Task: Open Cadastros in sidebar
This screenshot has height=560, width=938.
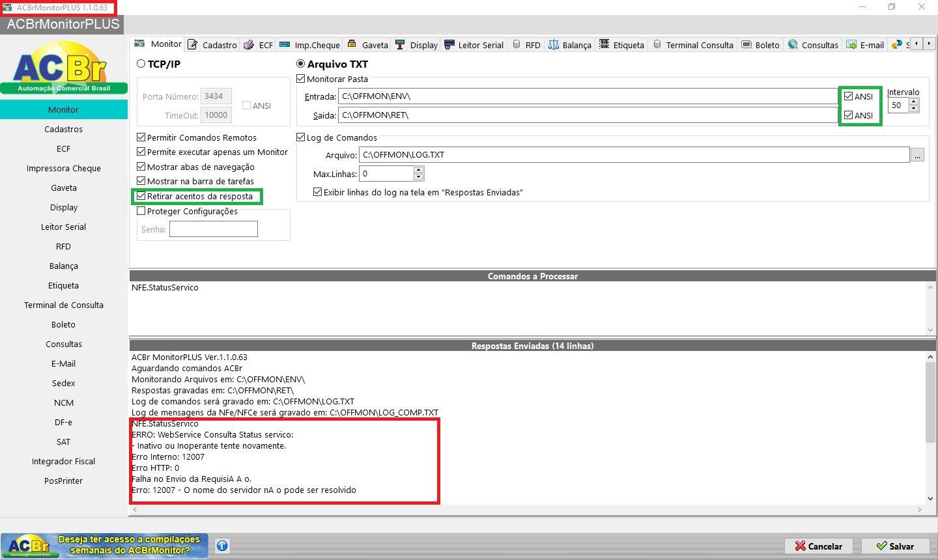Action: click(x=64, y=129)
